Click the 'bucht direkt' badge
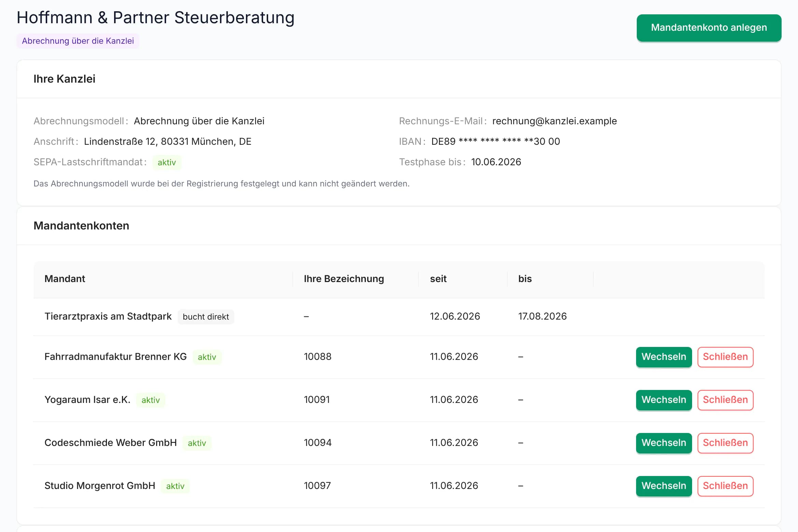Viewport: 798px width, 532px height. (206, 317)
